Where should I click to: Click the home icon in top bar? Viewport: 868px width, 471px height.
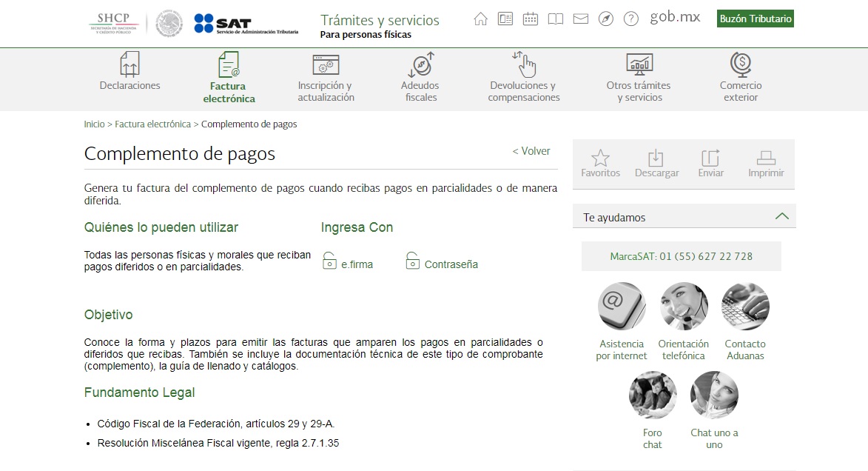(481, 19)
